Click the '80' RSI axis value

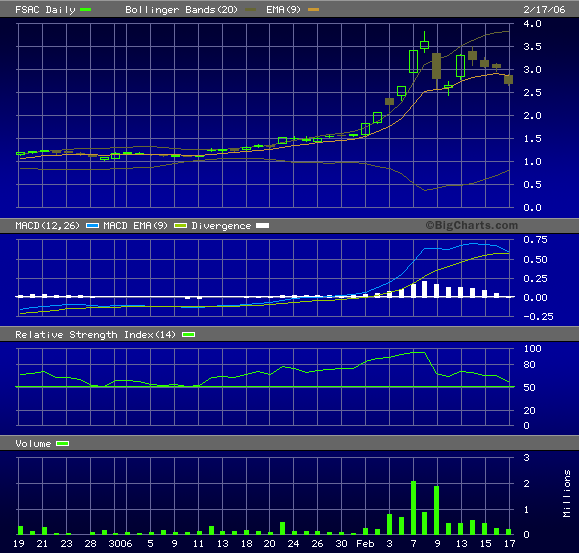point(529,365)
